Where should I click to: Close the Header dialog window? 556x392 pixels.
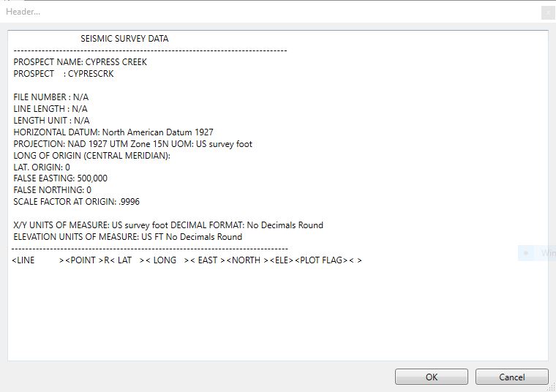click(547, 12)
